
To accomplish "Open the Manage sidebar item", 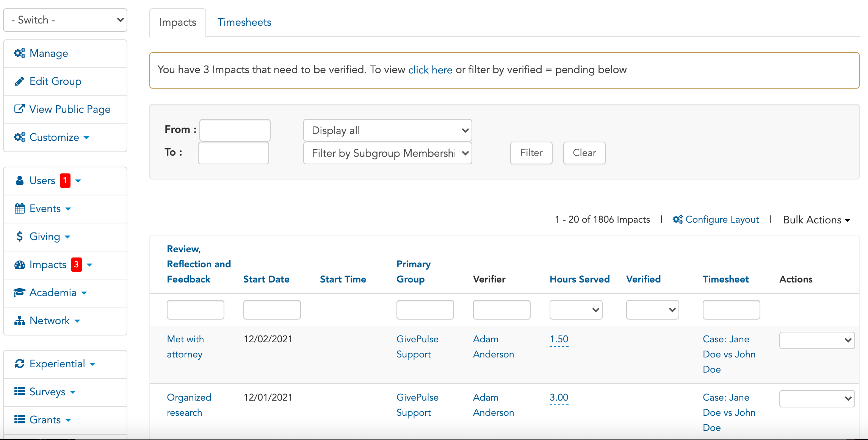I will point(65,53).
